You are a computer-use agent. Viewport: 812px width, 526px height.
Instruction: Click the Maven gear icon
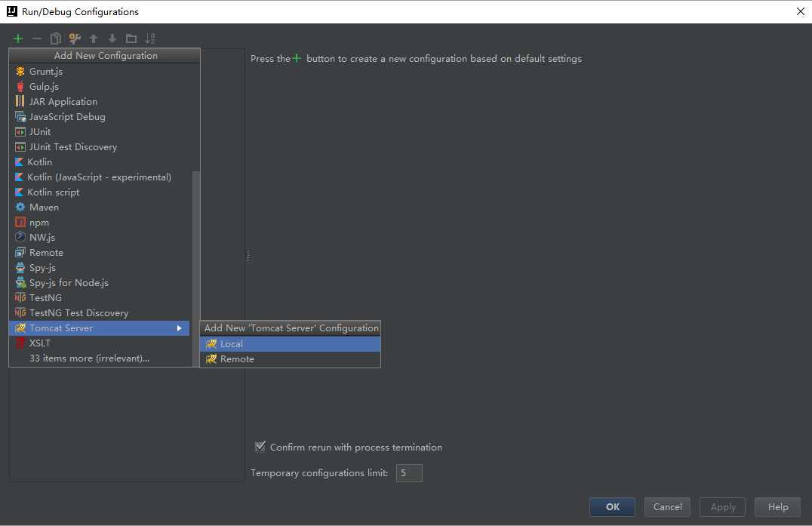pos(20,207)
